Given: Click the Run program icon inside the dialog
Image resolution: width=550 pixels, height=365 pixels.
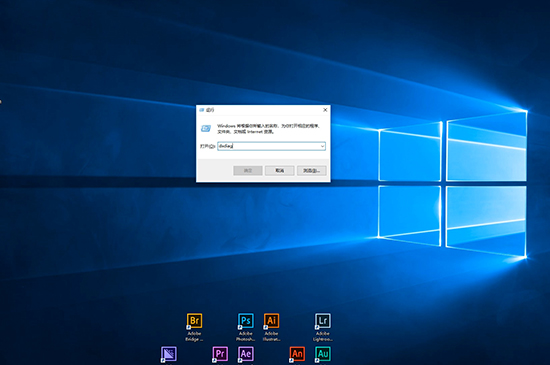Looking at the screenshot, I should click(x=206, y=129).
